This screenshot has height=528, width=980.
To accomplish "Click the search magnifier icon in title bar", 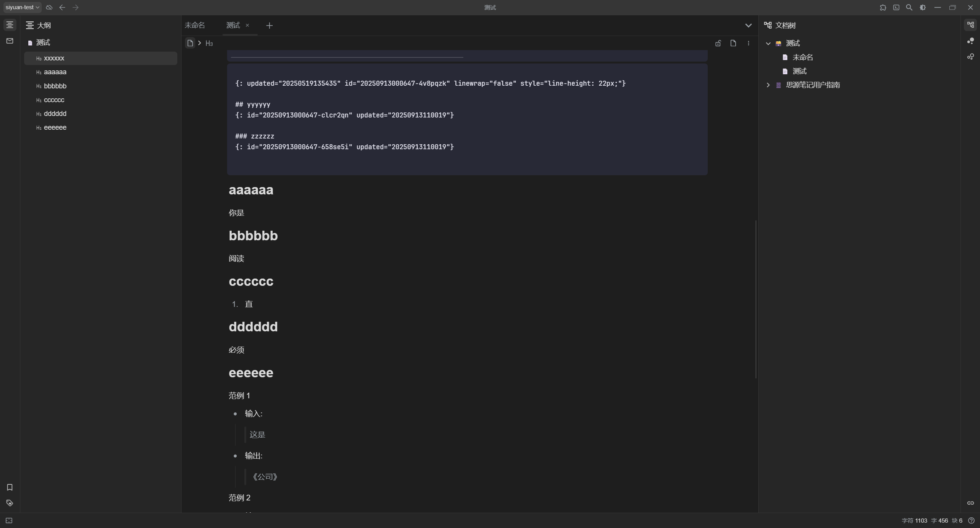I will (909, 7).
